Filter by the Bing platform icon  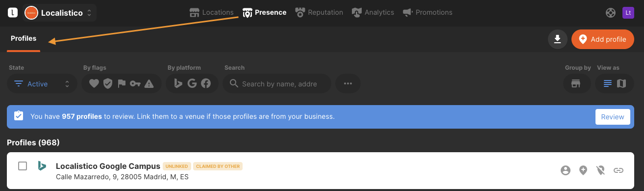point(178,84)
